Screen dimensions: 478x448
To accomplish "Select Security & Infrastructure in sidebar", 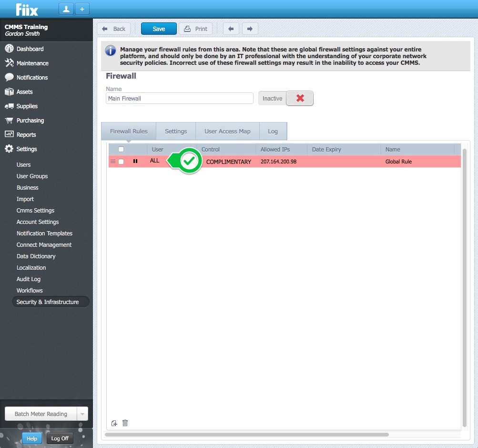I will [51, 302].
